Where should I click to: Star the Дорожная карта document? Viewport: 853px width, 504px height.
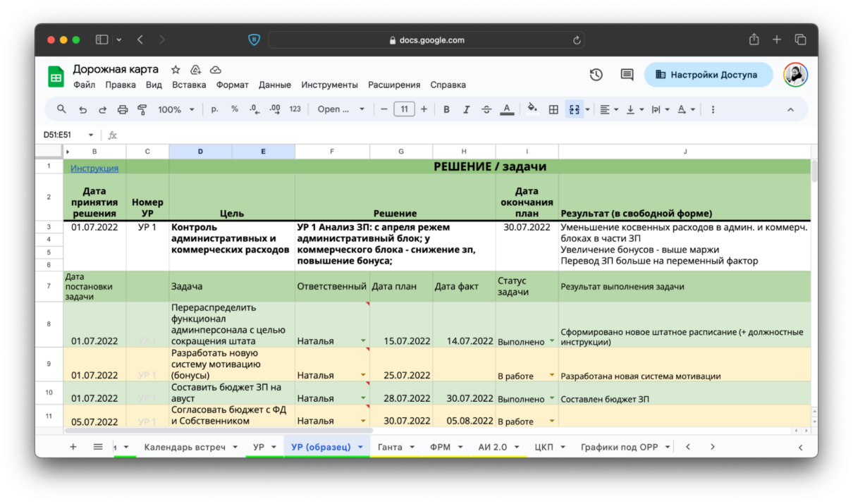point(176,70)
